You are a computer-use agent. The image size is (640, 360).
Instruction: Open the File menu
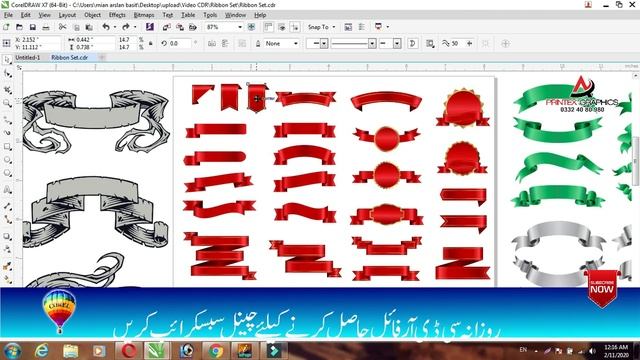click(x=8, y=15)
